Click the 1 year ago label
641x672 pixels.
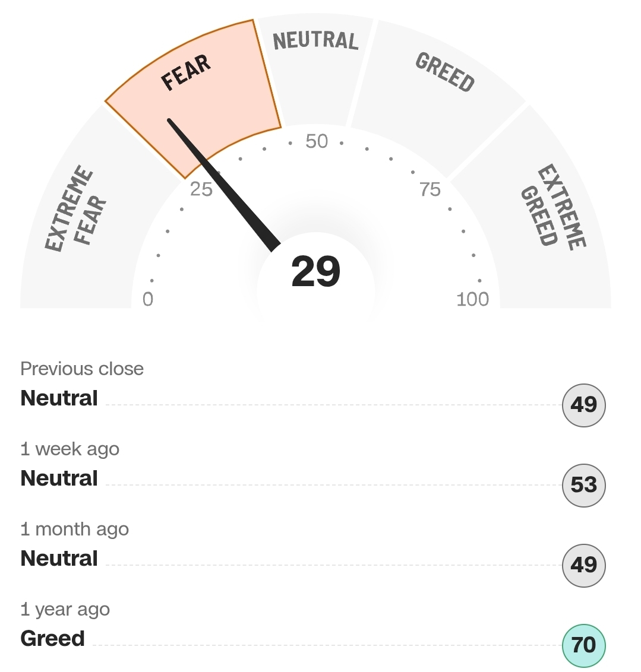[65, 609]
